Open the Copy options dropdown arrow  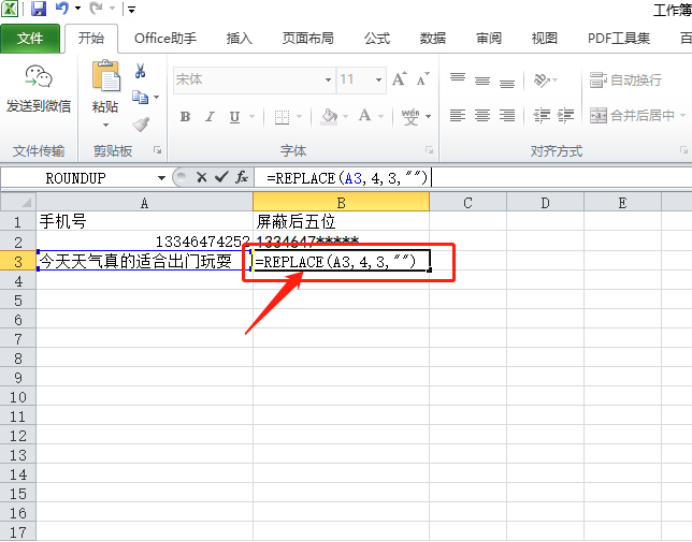tap(156, 97)
